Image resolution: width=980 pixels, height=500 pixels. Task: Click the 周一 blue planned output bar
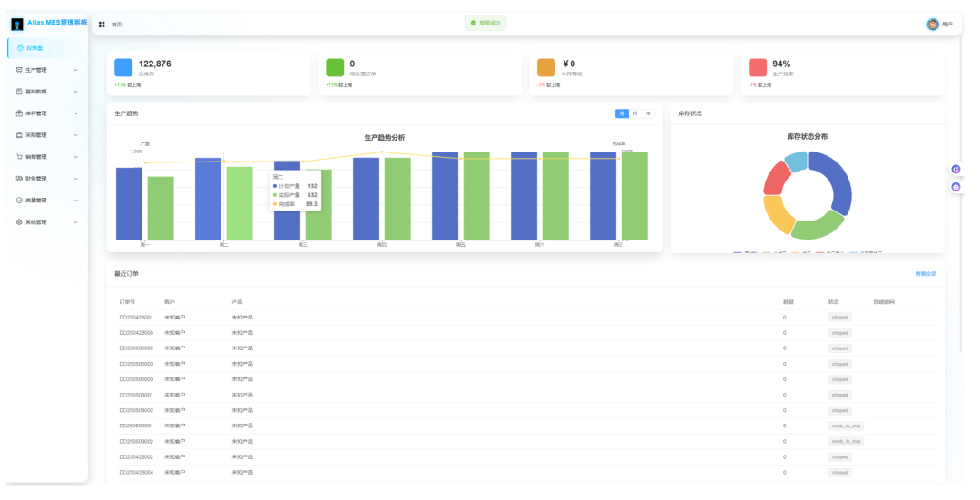click(x=130, y=204)
